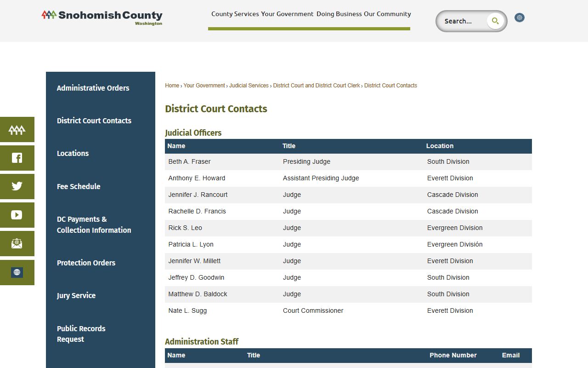Viewport: 588px width, 368px height.
Task: Select the name Patricia L. Lyon
Action: point(191,244)
